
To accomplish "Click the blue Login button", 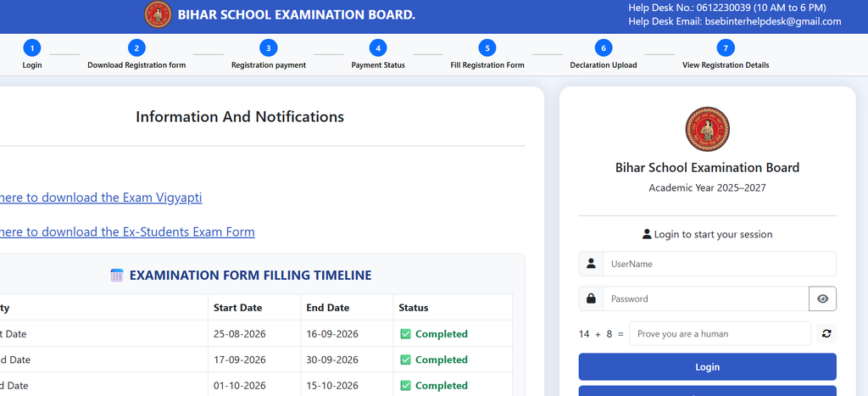I will click(708, 366).
